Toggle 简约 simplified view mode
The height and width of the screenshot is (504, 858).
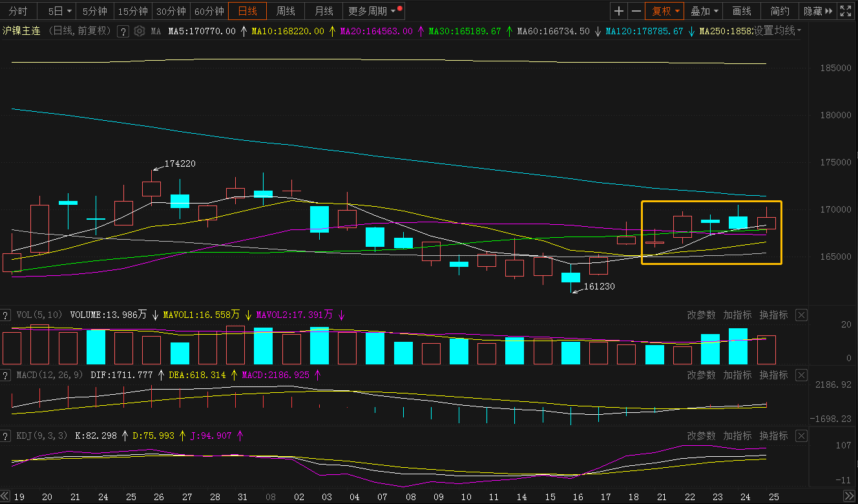tap(780, 11)
